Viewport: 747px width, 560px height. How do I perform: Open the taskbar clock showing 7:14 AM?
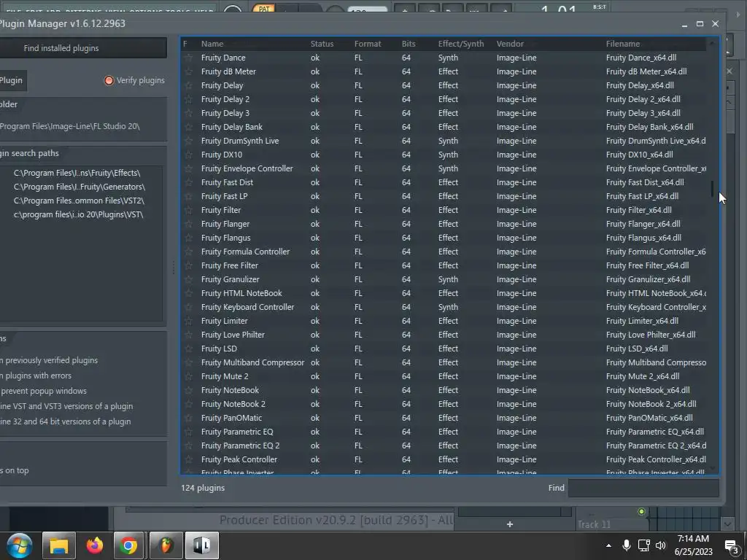click(693, 545)
